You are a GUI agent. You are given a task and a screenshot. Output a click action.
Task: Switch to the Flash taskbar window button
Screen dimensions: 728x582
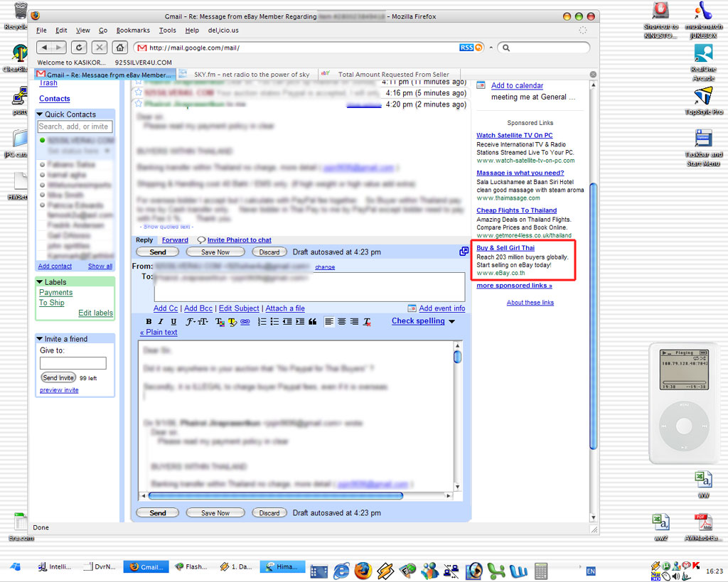(191, 566)
